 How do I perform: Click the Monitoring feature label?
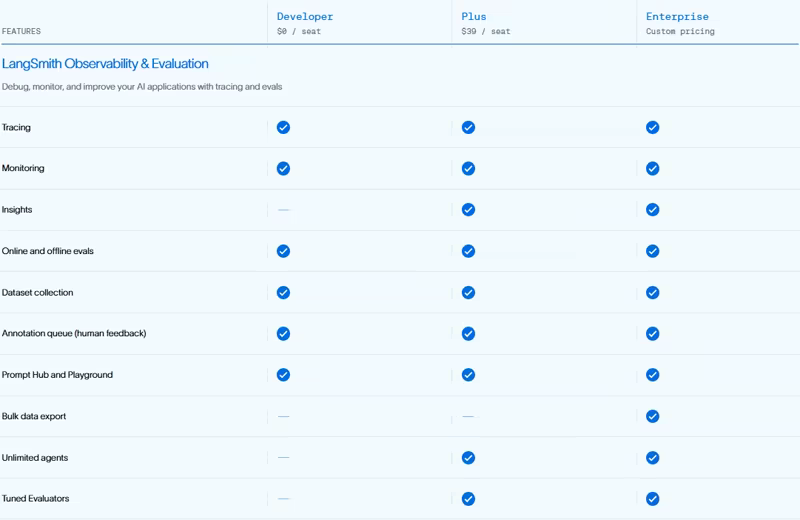point(23,168)
